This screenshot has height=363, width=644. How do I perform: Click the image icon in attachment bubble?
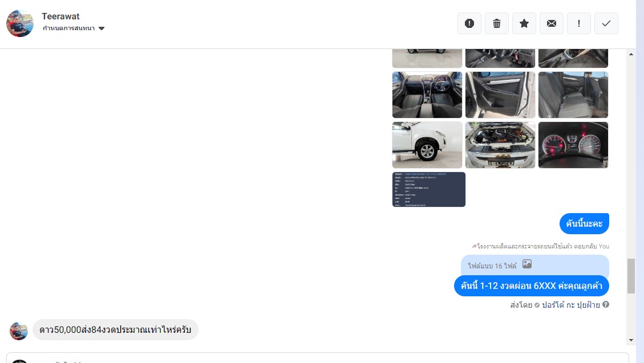[527, 264]
